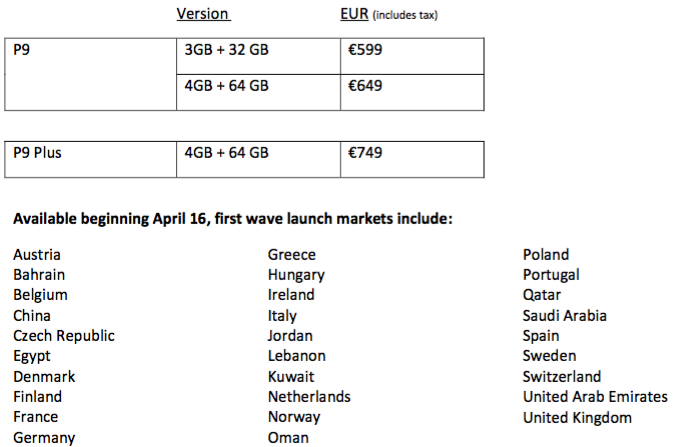Viewport: 694px width, 447px height.
Task: Select Austria in the country list
Action: (37, 254)
